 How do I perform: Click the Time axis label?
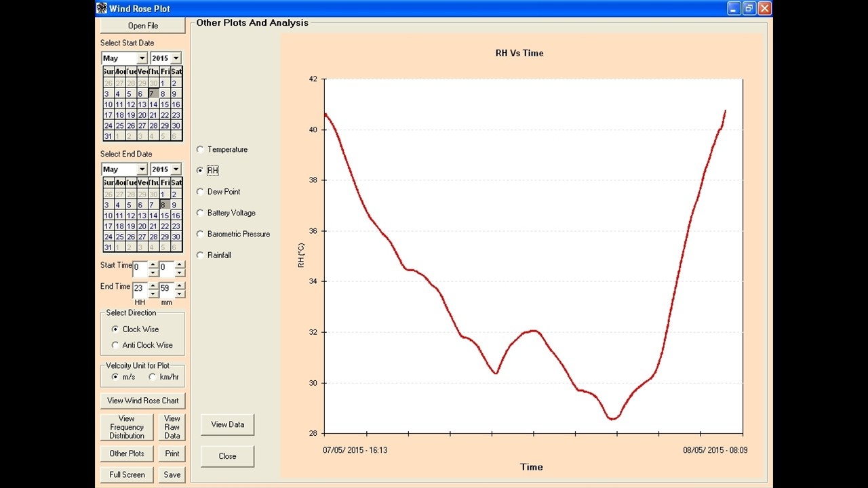coord(532,467)
